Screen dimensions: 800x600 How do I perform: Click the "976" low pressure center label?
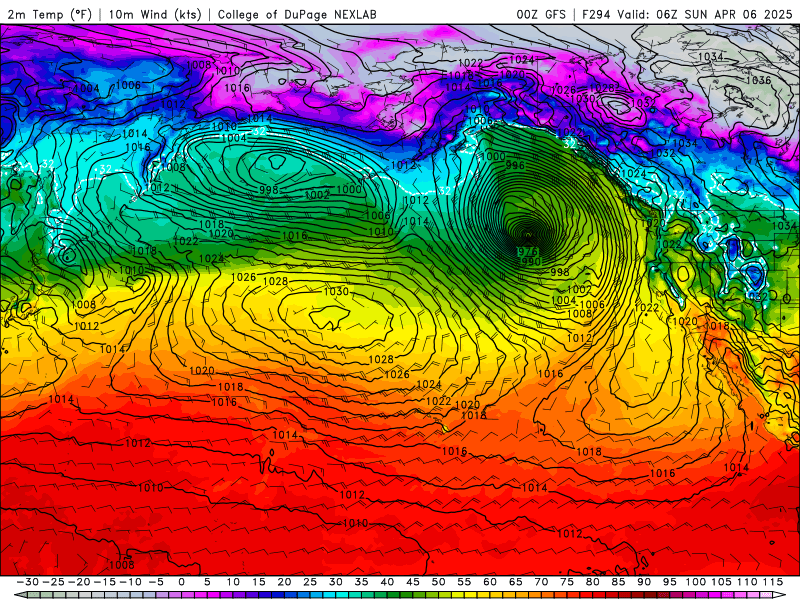(527, 251)
